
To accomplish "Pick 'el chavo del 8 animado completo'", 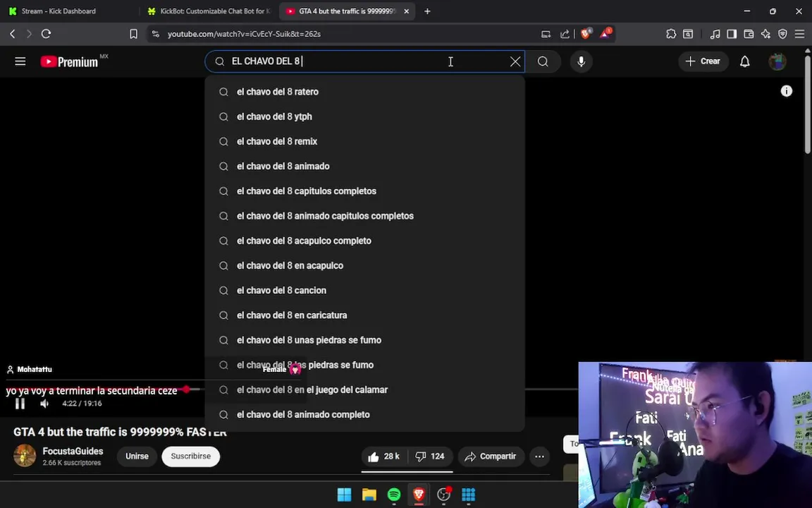I will coord(364,415).
